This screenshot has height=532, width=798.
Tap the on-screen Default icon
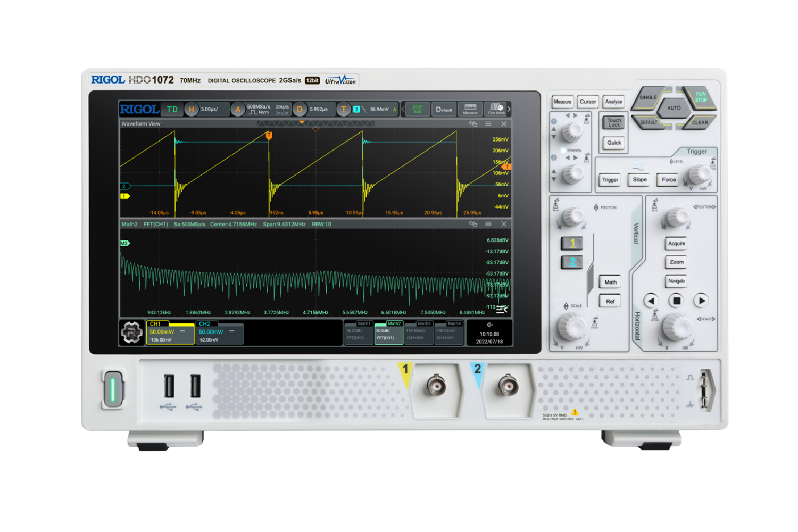click(x=444, y=109)
